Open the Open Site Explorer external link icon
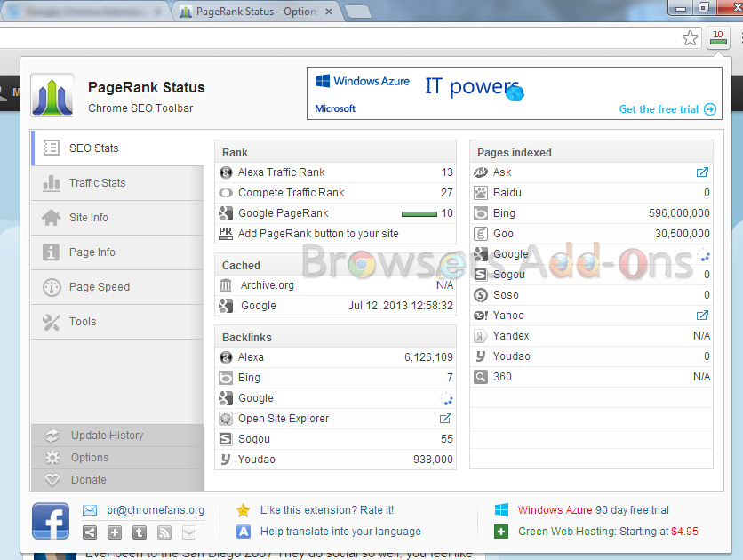Viewport: 743px width, 560px height. click(445, 419)
